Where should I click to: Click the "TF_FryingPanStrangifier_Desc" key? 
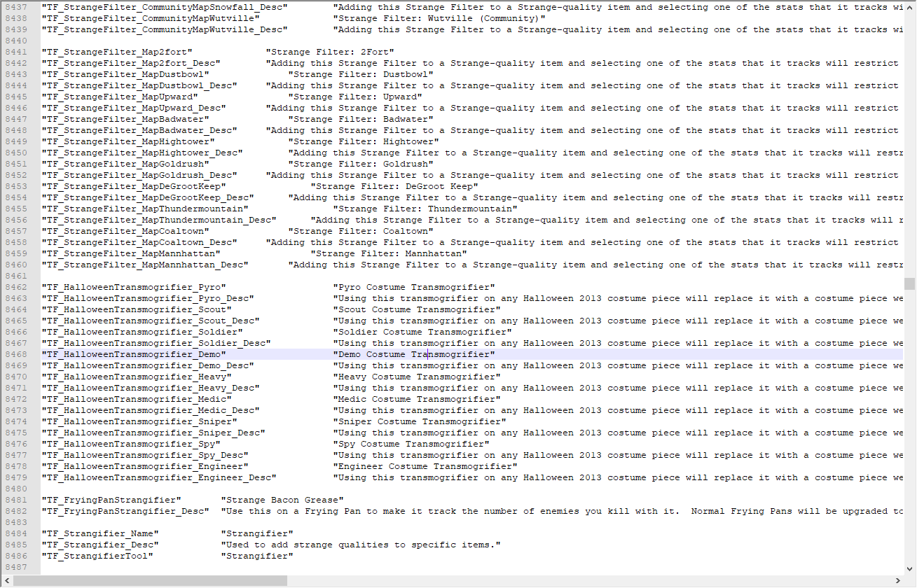125,511
